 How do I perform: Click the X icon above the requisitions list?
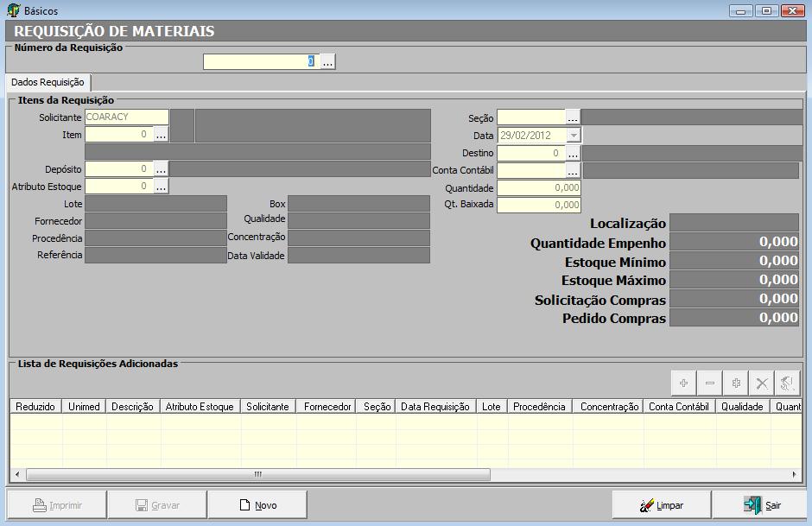pos(762,383)
